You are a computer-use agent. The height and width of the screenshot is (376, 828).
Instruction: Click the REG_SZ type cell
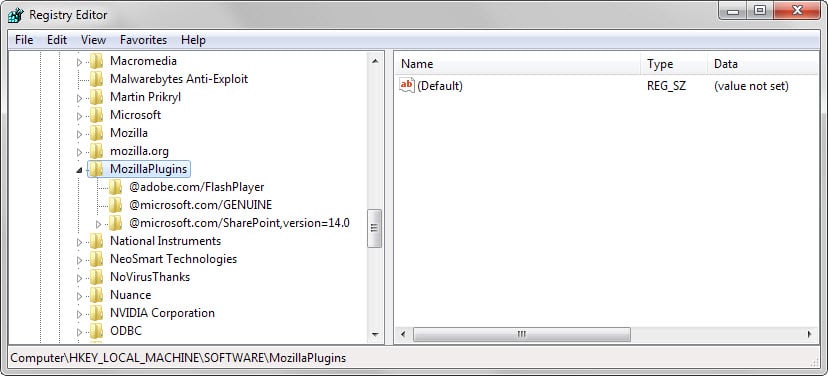tap(666, 86)
